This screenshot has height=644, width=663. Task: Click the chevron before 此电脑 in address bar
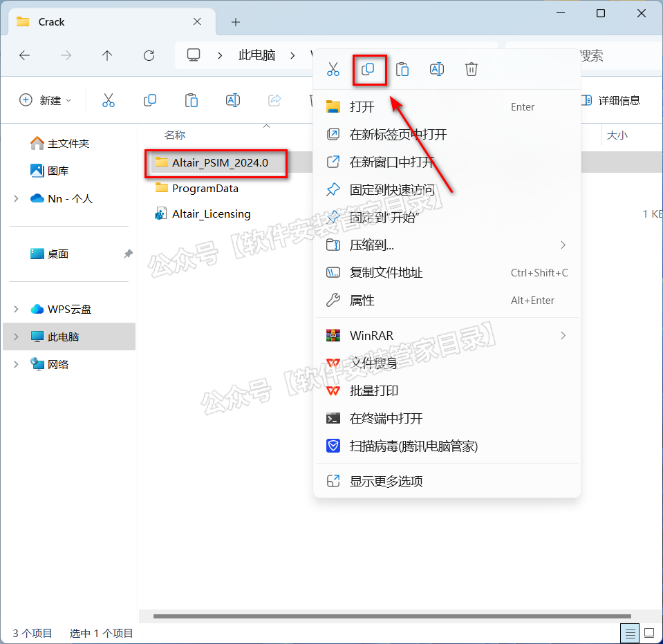point(220,55)
